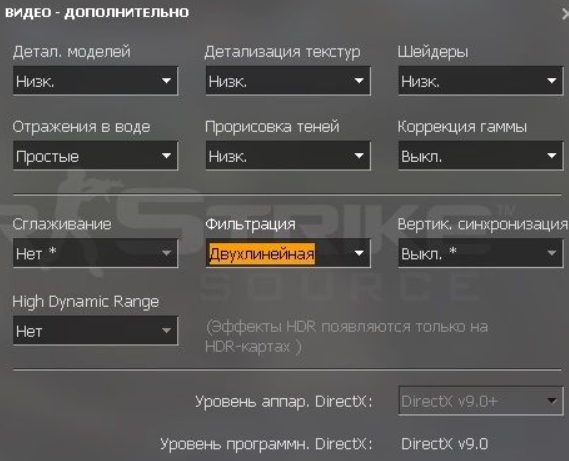Click the ВИДЕО - ДОПОЛНИТЕЛЬНО window title
Image resolution: width=569 pixels, height=461 pixels.
[x=97, y=12]
